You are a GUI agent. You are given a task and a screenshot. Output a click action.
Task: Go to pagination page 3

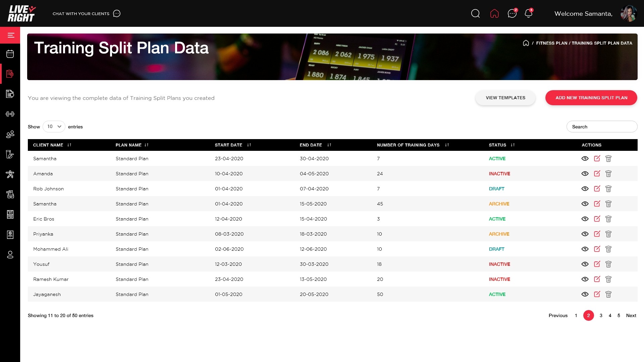pyautogui.click(x=601, y=315)
